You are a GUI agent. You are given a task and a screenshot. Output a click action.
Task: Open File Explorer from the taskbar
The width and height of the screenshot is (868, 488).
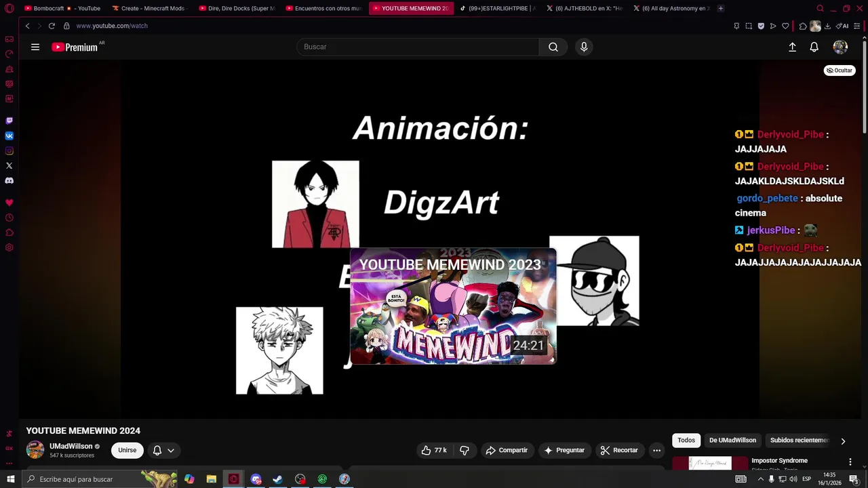[212, 479]
